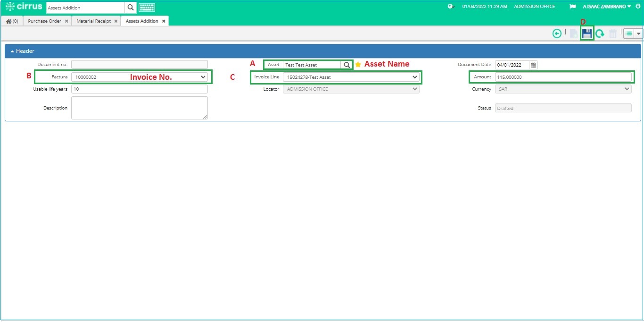This screenshot has width=644, height=322.
Task: Click the Document no. field
Action: [x=140, y=65]
